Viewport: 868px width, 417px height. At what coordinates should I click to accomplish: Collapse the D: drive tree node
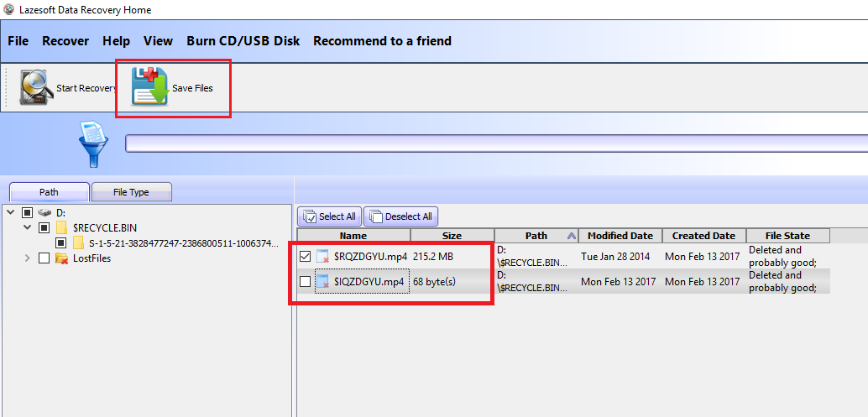(x=11, y=212)
